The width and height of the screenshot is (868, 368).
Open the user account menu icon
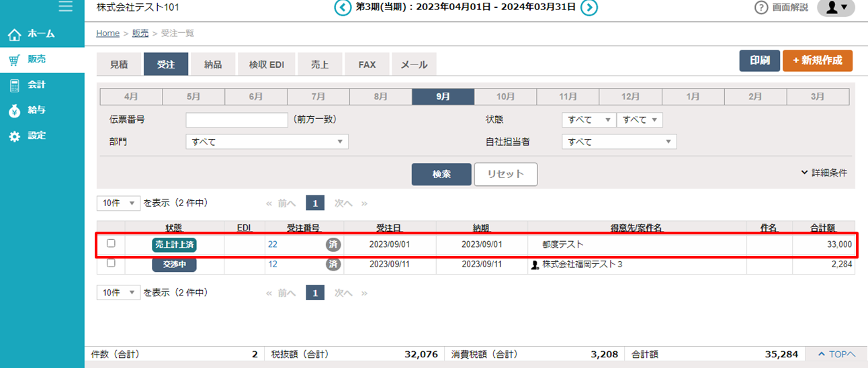[x=836, y=7]
